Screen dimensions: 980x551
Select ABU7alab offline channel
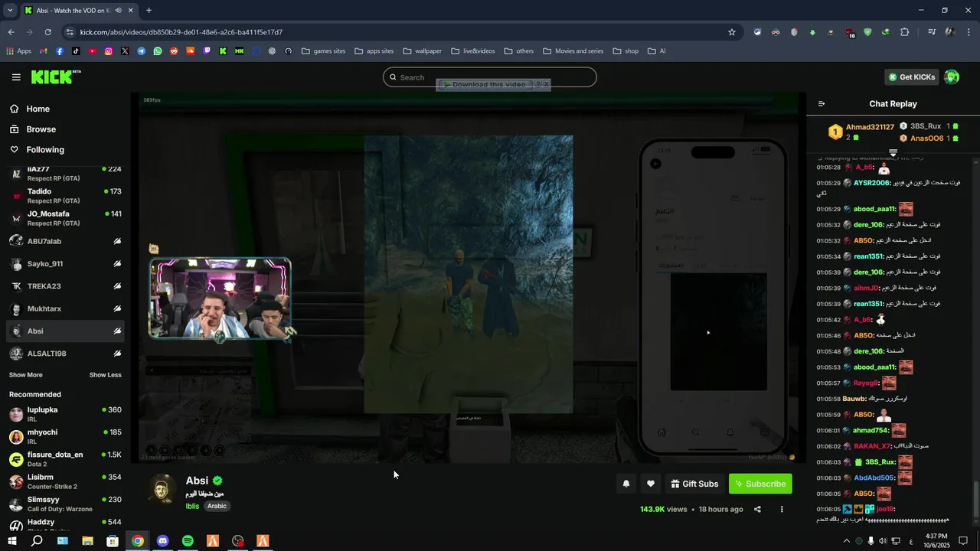64,241
